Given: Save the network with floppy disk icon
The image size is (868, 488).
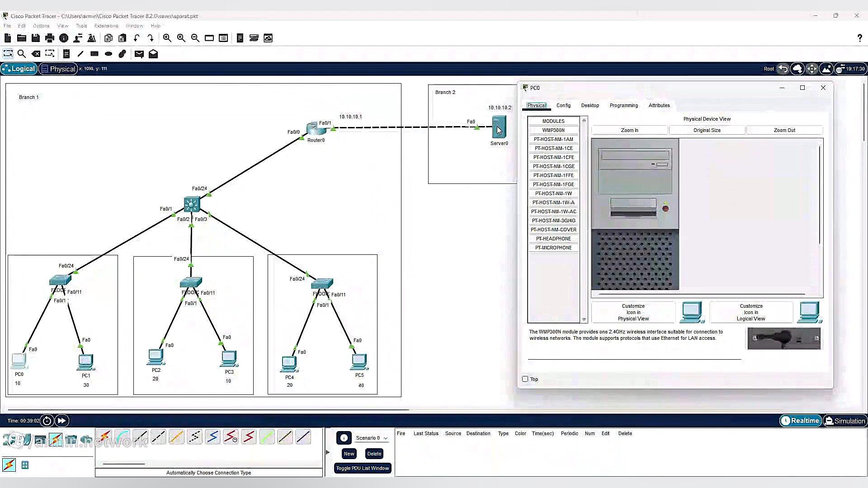Looking at the screenshot, I should tap(36, 38).
